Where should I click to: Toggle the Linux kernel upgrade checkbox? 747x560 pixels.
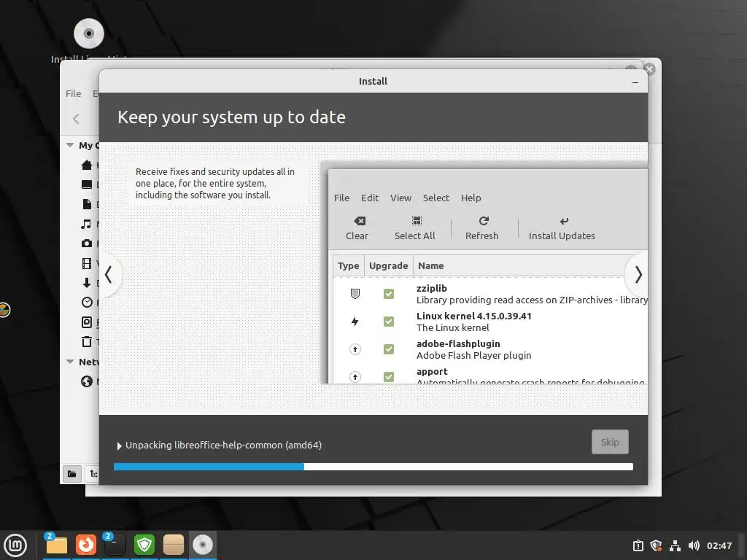point(389,322)
